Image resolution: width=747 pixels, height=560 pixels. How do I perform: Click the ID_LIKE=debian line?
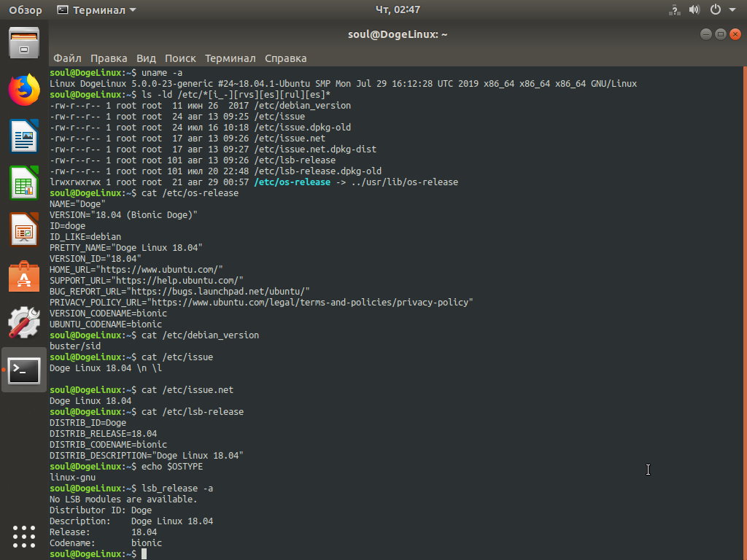(x=85, y=237)
